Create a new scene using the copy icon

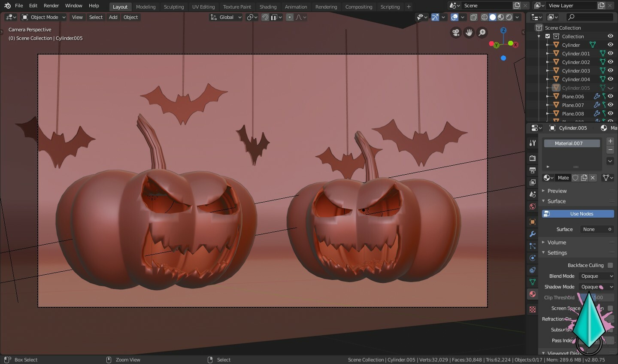(x=517, y=6)
